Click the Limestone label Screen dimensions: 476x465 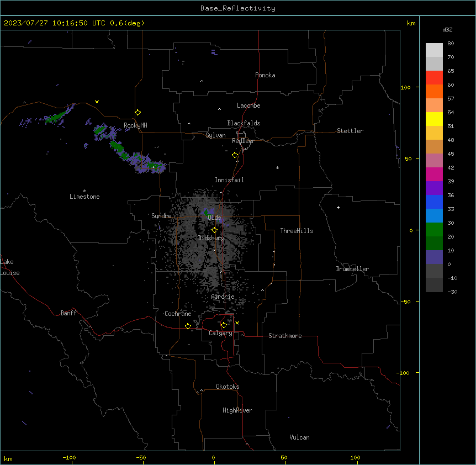point(84,197)
